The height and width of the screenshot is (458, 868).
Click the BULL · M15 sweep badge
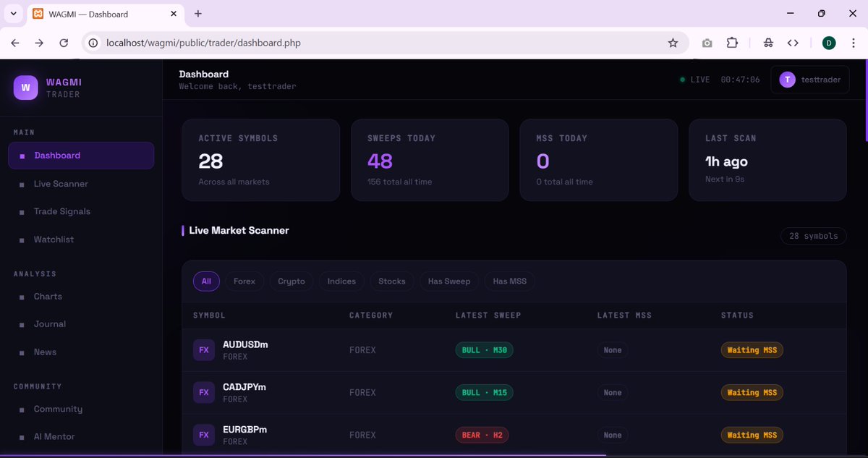pyautogui.click(x=485, y=392)
